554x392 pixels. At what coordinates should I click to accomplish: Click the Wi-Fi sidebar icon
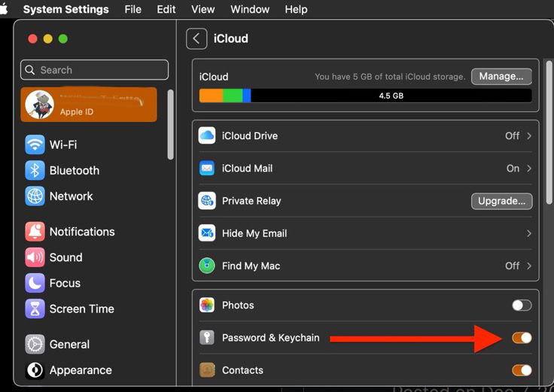click(x=35, y=144)
